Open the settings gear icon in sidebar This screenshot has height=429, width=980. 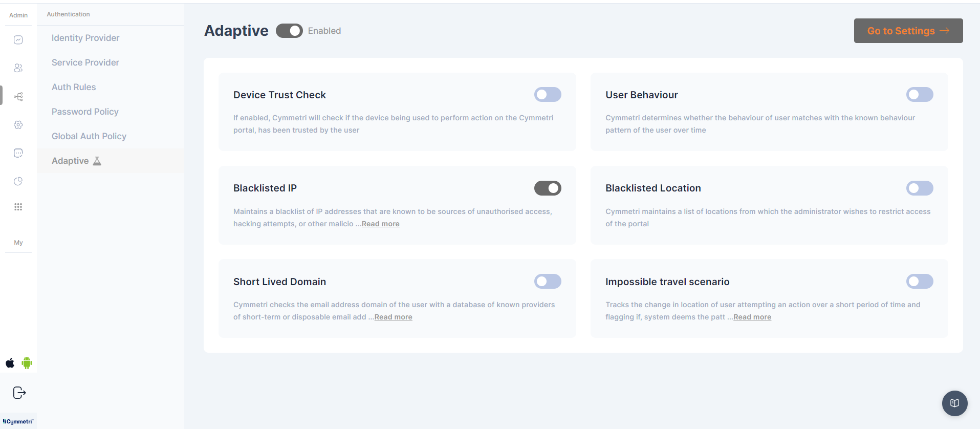tap(18, 125)
